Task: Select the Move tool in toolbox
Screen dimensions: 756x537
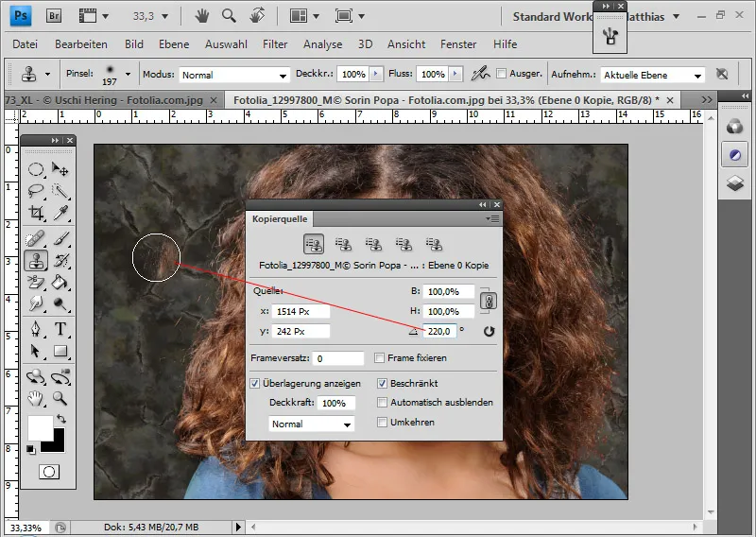Action: (x=60, y=169)
